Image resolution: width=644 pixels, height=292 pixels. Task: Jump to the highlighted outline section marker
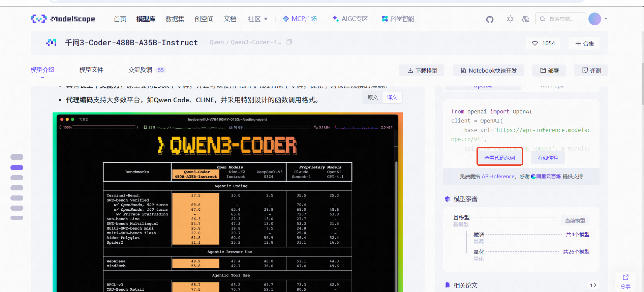(x=17, y=167)
